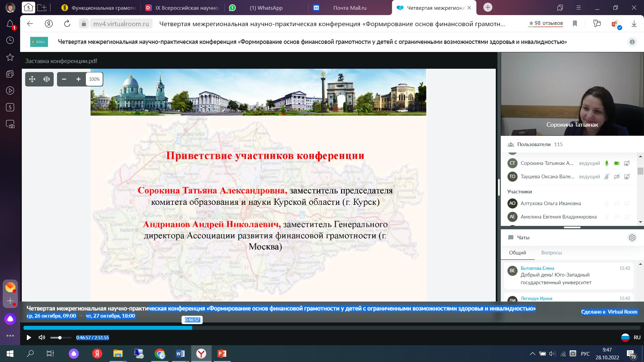644x362 pixels.
Task: Open Почта Mail.ru browser tab
Action: pyautogui.click(x=350, y=8)
